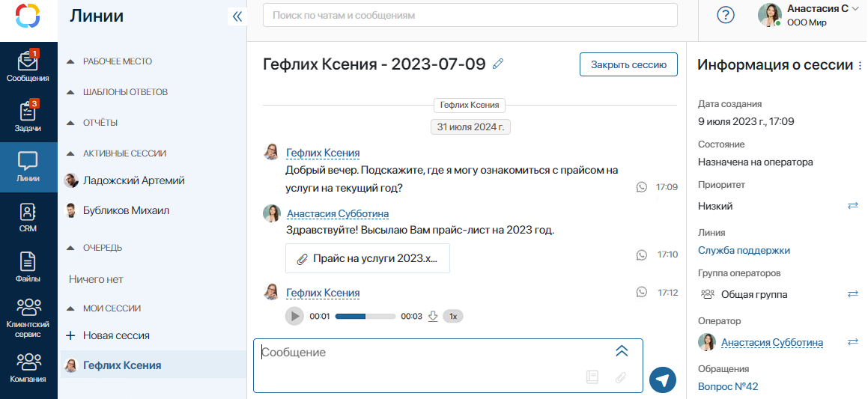
Task: Collapse МОИ СЕССИИ section
Action: (70, 308)
